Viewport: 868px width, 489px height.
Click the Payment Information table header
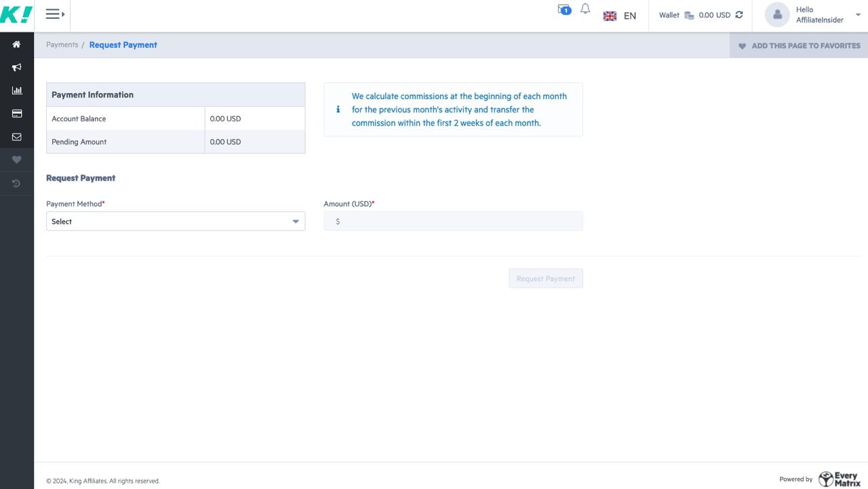176,95
